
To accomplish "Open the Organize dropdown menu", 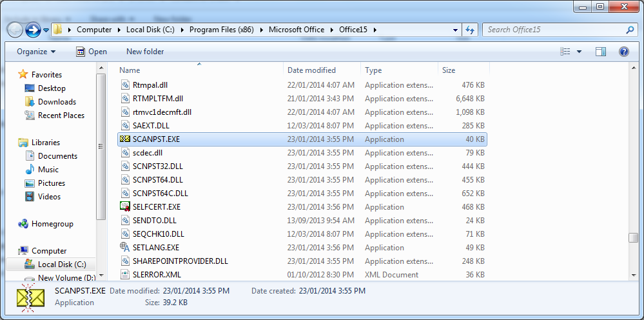I will [x=36, y=52].
